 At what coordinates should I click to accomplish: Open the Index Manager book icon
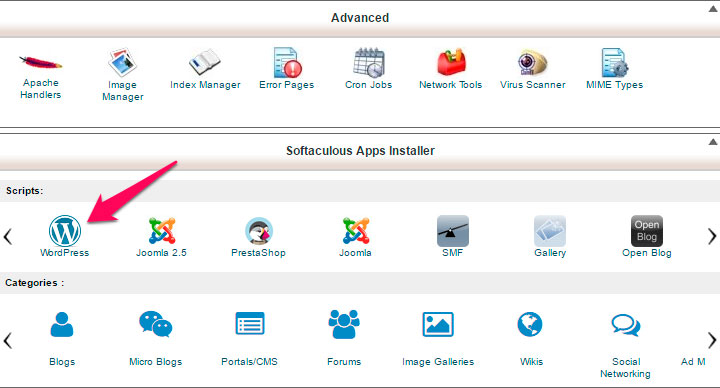click(x=205, y=62)
